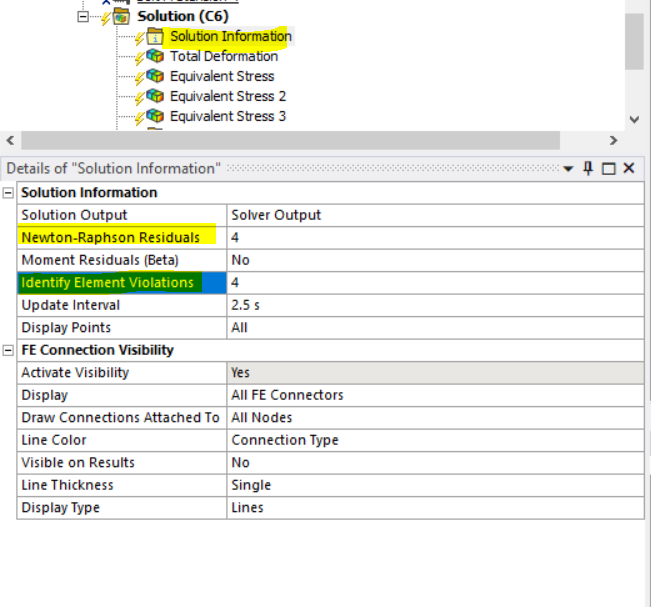Pin the Details panel with pushpin icon

(x=588, y=168)
